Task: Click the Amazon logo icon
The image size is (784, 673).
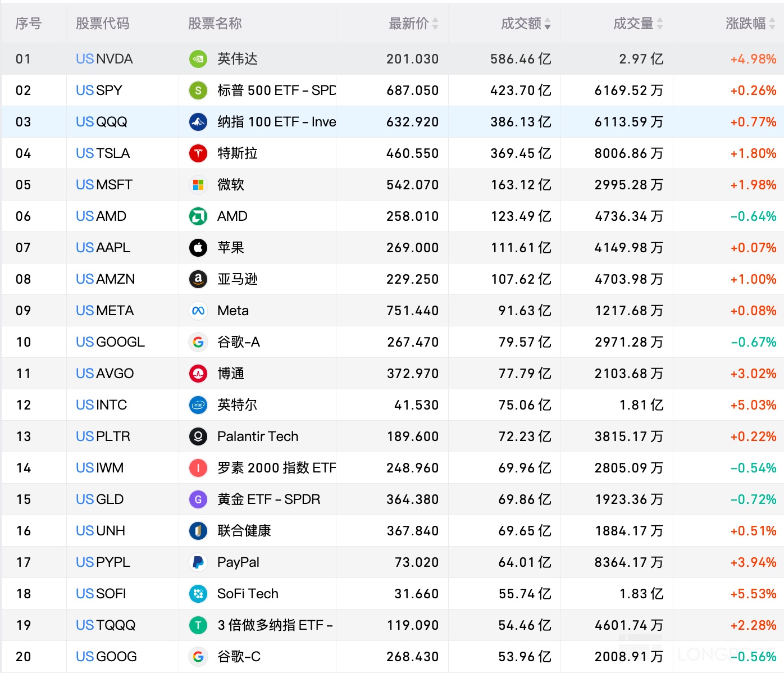Action: (x=198, y=279)
